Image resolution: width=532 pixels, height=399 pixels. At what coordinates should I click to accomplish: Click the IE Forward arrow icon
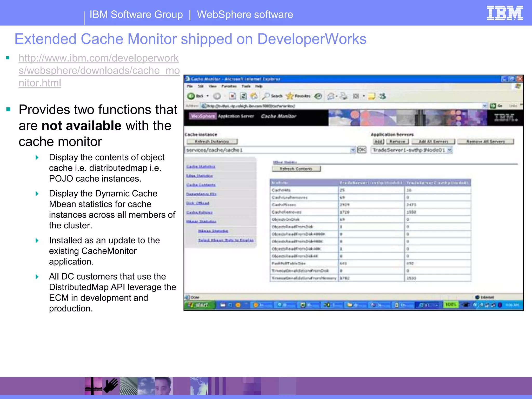(217, 96)
